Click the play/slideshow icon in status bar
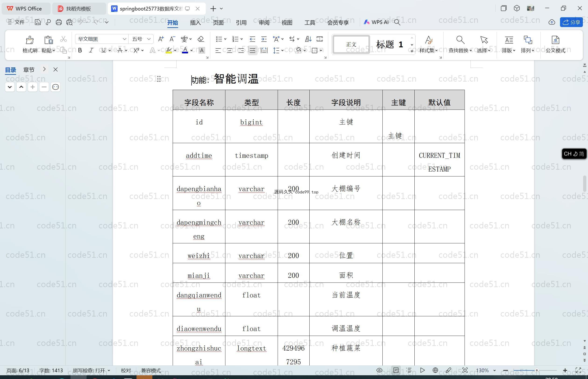 pyautogui.click(x=422, y=370)
